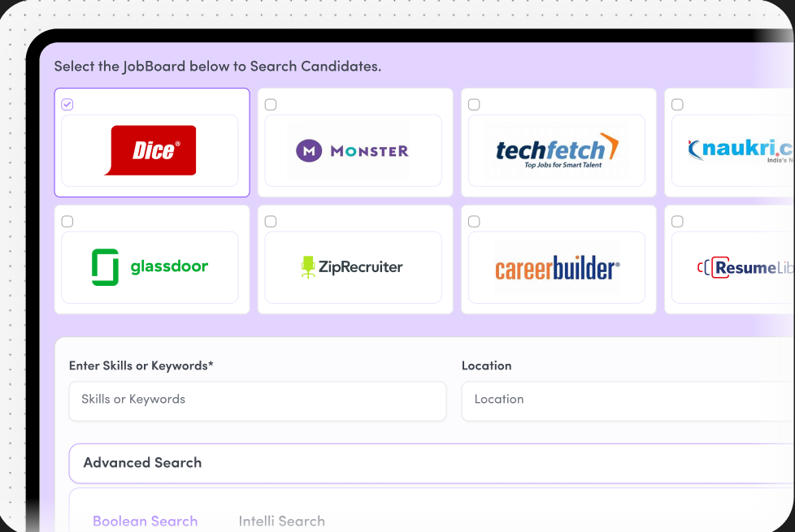Viewport: 795px width, 532px height.
Task: Select the Dice job board logo
Action: (151, 150)
